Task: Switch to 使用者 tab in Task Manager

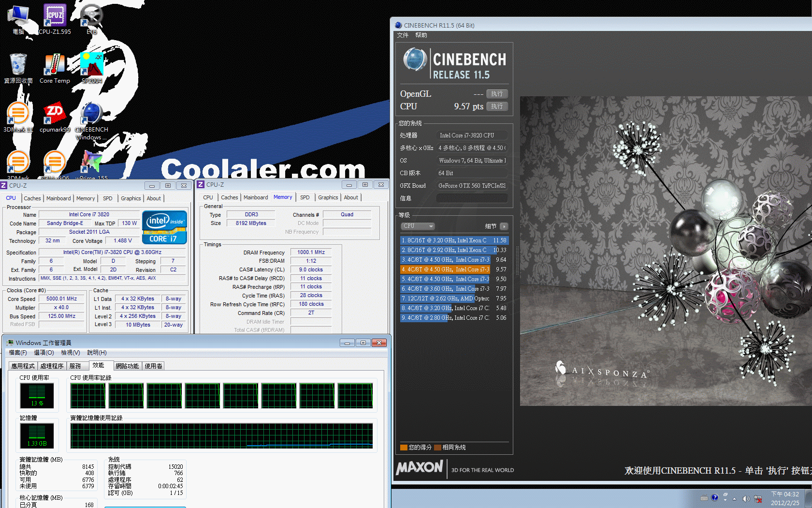Action: [154, 366]
